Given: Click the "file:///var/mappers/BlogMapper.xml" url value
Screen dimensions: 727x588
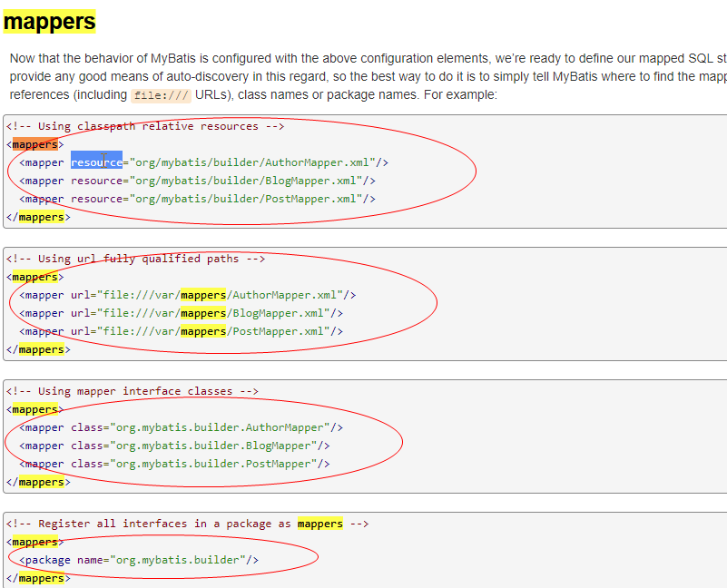Looking at the screenshot, I should pyautogui.click(x=213, y=313).
